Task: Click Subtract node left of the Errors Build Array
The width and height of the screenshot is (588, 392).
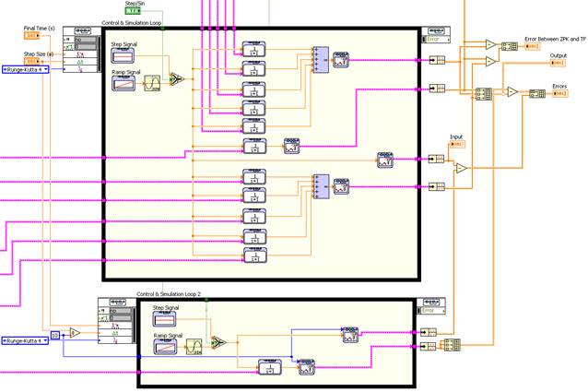Action: 512,91
